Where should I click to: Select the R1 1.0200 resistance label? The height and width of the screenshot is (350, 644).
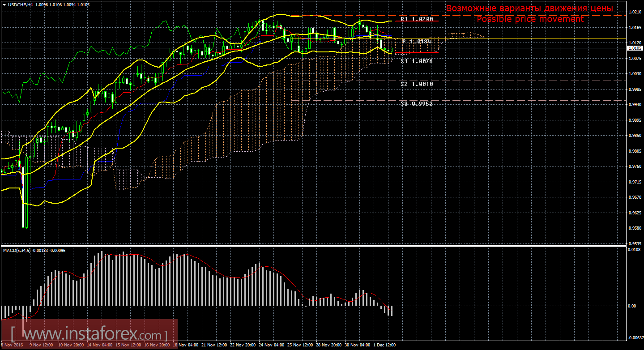pos(417,19)
